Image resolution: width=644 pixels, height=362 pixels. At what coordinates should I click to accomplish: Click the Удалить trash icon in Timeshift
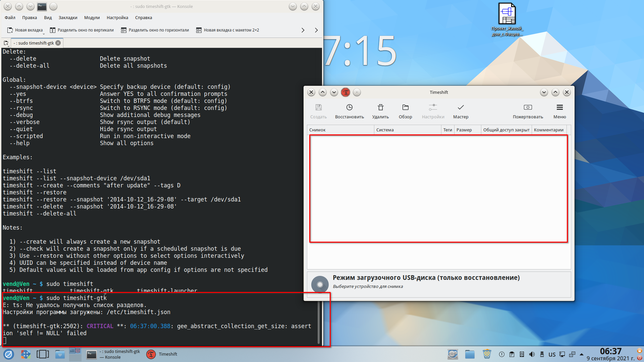click(x=380, y=108)
